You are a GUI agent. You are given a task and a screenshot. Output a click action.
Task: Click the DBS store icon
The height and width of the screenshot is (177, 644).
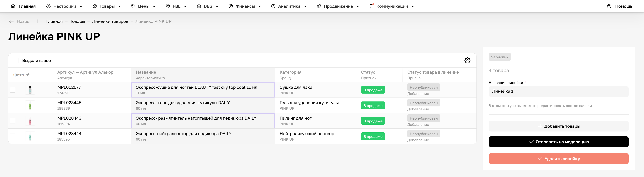pos(199,6)
